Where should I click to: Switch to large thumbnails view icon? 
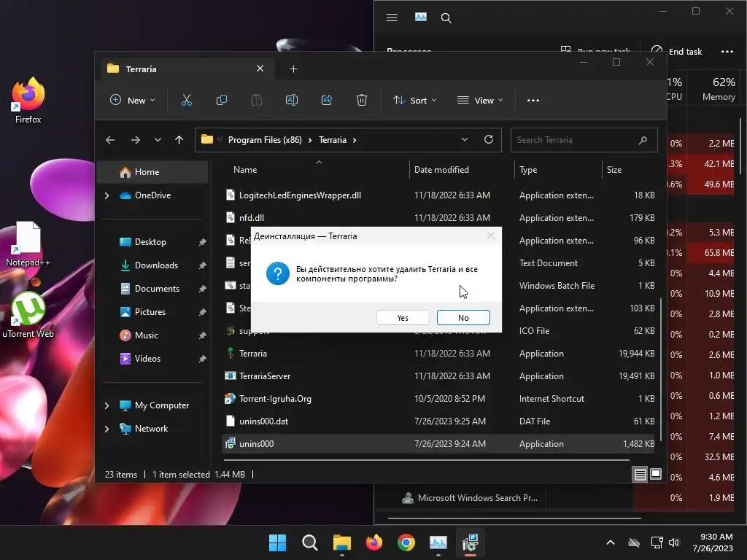(x=656, y=474)
